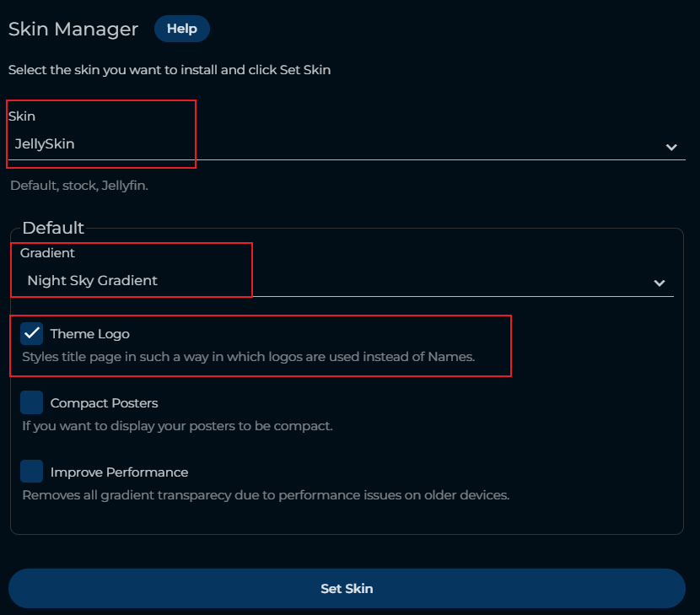This screenshot has height=615, width=700.
Task: Click the Gradient dropdown chevron arrow
Action: (x=660, y=283)
